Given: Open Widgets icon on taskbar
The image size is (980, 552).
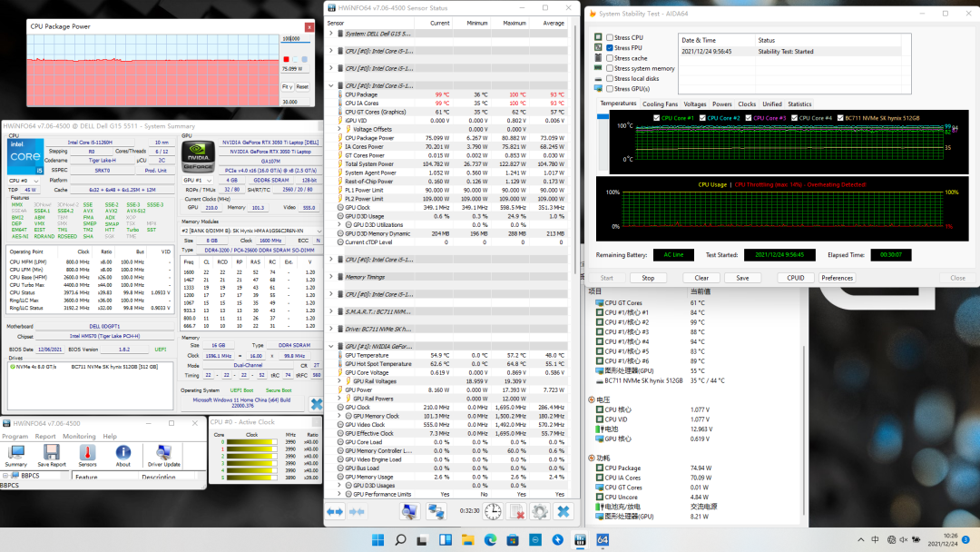Looking at the screenshot, I should tap(445, 540).
